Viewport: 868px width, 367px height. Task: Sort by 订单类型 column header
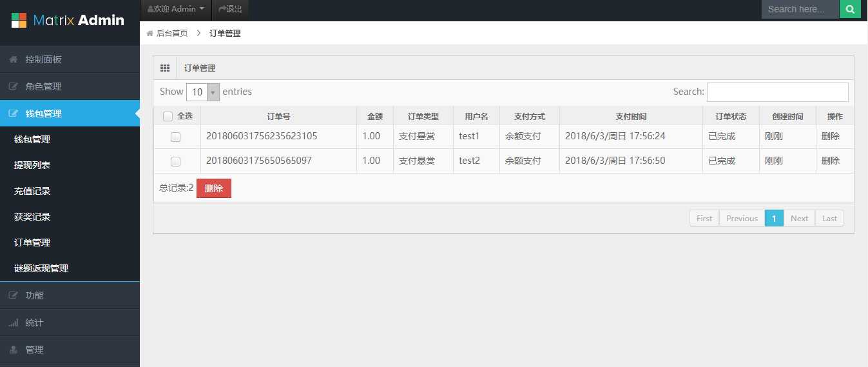423,117
